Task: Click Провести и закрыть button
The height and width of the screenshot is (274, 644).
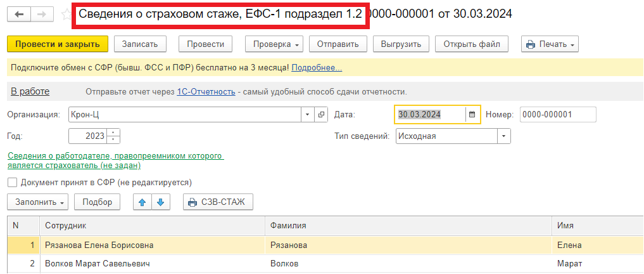Action: pos(58,44)
